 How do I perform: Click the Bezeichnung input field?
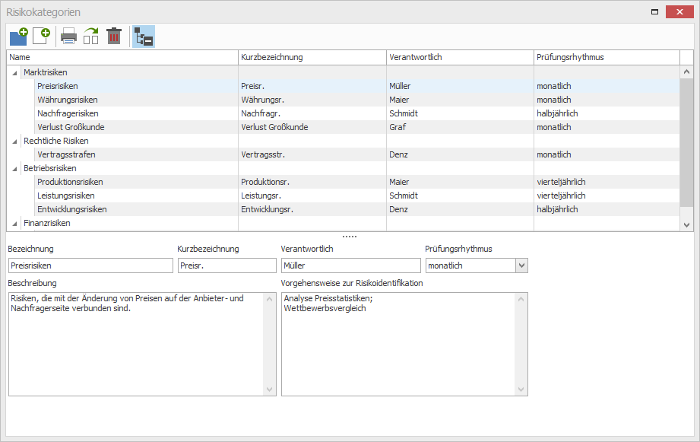point(91,266)
